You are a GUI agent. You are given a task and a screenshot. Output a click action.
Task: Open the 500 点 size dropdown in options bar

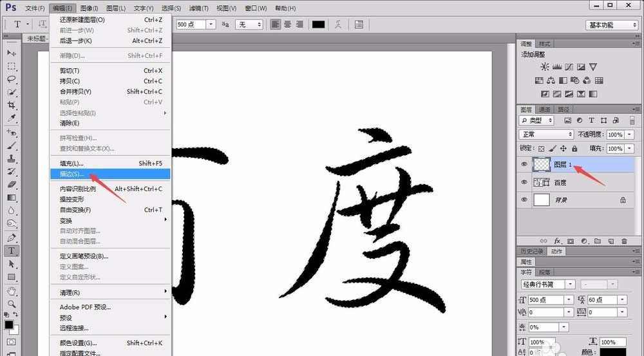coord(211,24)
